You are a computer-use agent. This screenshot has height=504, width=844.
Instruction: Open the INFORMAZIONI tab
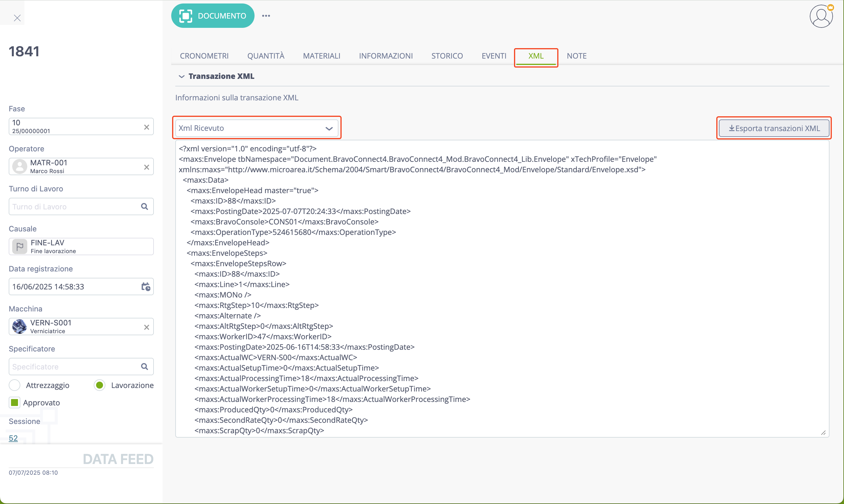click(386, 56)
